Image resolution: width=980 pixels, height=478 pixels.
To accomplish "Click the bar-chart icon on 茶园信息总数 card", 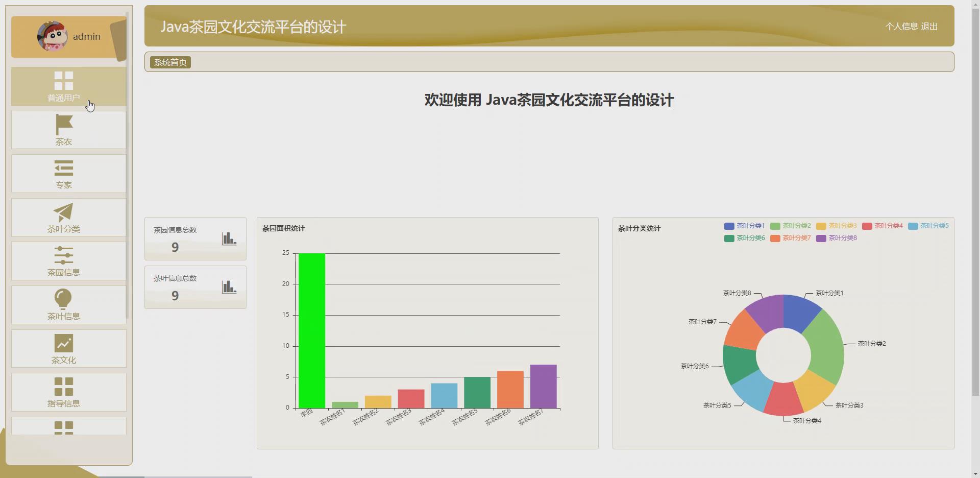I will click(x=229, y=238).
